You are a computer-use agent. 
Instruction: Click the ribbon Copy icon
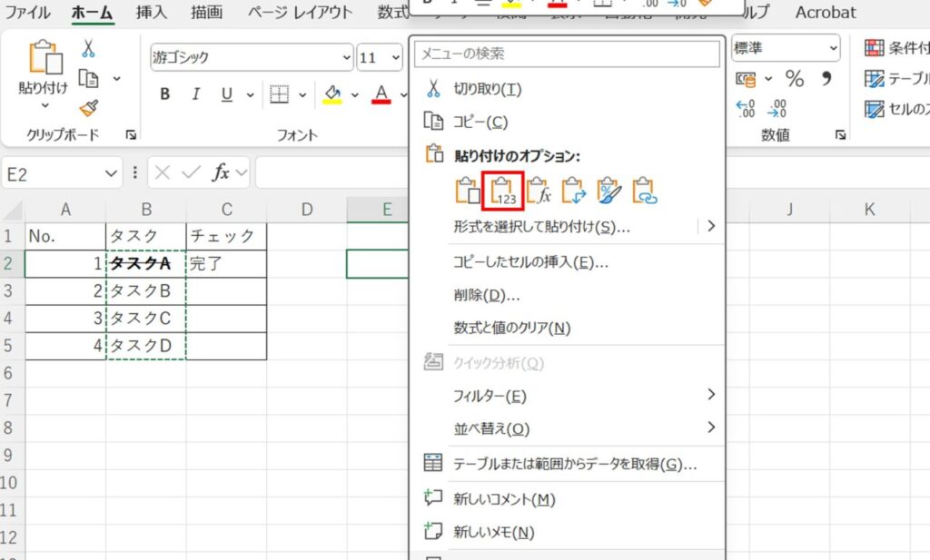point(88,78)
